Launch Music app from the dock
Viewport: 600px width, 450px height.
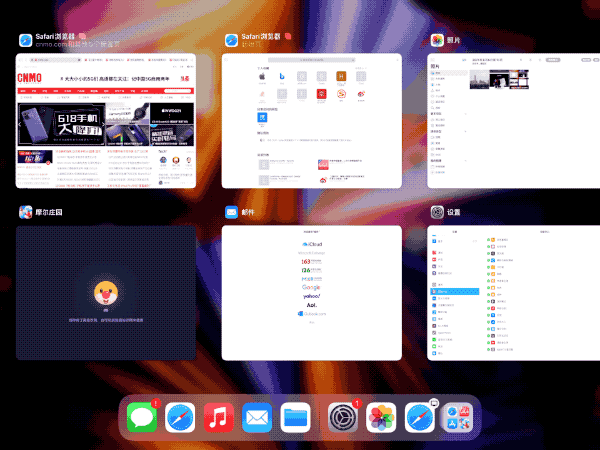coord(219,418)
